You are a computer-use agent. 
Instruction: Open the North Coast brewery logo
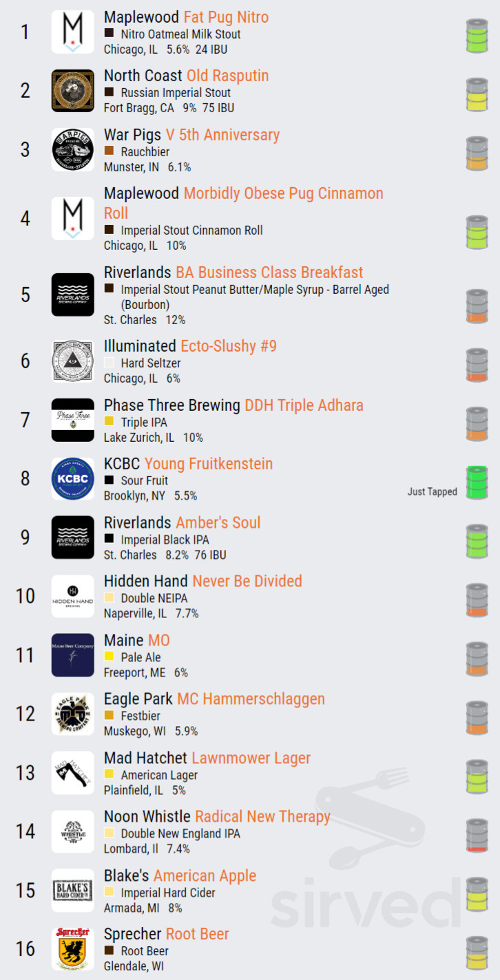[x=72, y=91]
